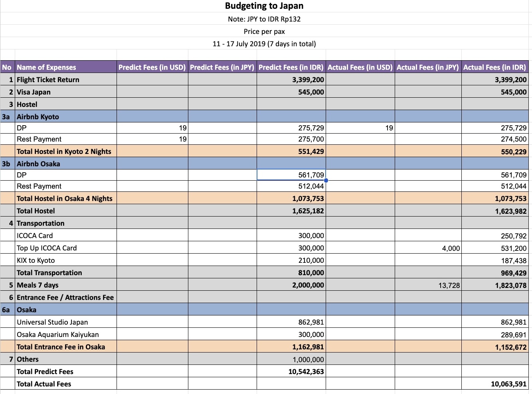
Task: Select the 10,542,363 total predict fees value
Action: 291,372
